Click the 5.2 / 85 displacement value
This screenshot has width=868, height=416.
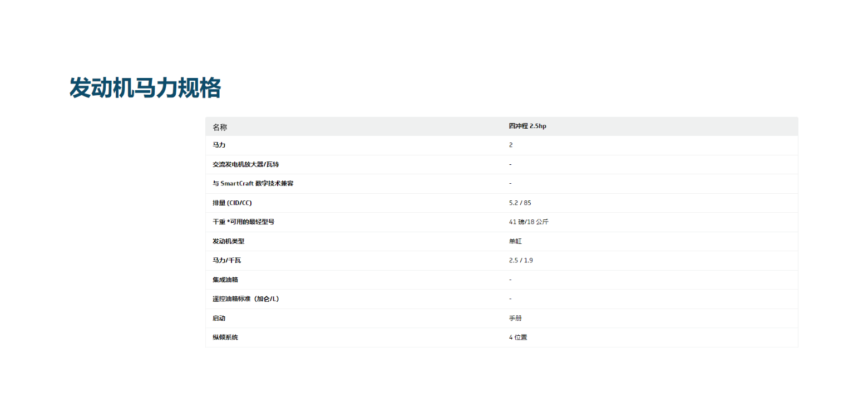(x=520, y=203)
